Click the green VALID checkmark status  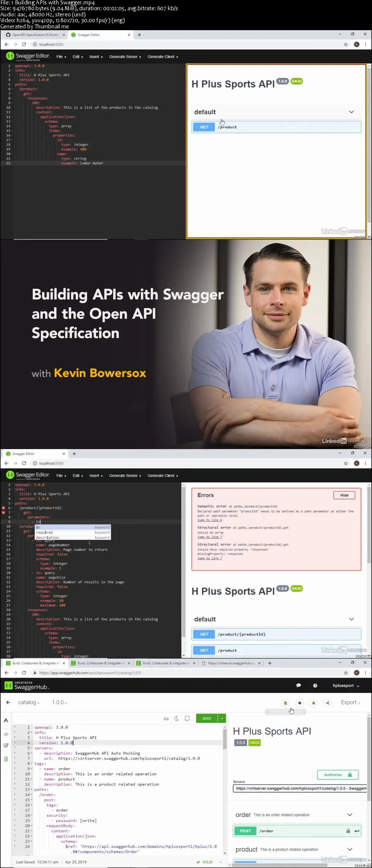205,862
